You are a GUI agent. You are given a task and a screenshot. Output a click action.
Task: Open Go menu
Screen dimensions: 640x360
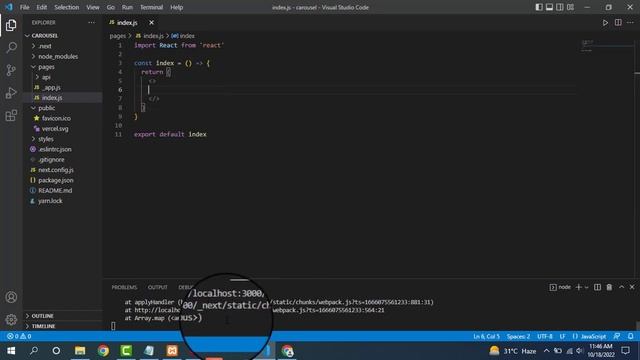(111, 7)
